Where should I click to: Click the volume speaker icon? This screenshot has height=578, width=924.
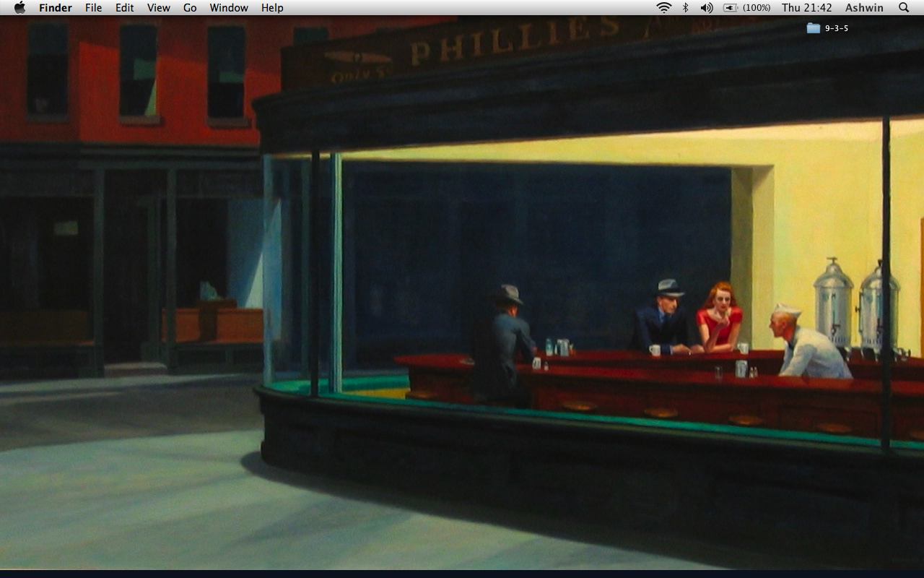pos(707,8)
